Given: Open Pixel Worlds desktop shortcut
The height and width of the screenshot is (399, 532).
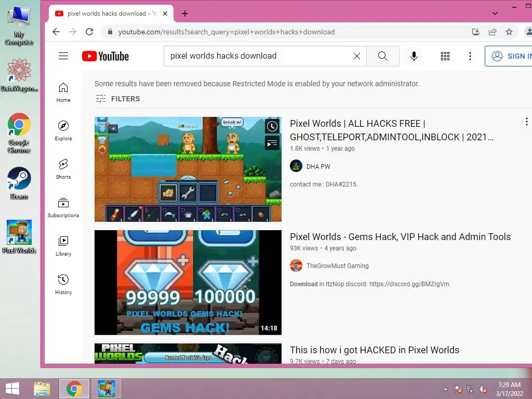Looking at the screenshot, I should pos(19,236).
